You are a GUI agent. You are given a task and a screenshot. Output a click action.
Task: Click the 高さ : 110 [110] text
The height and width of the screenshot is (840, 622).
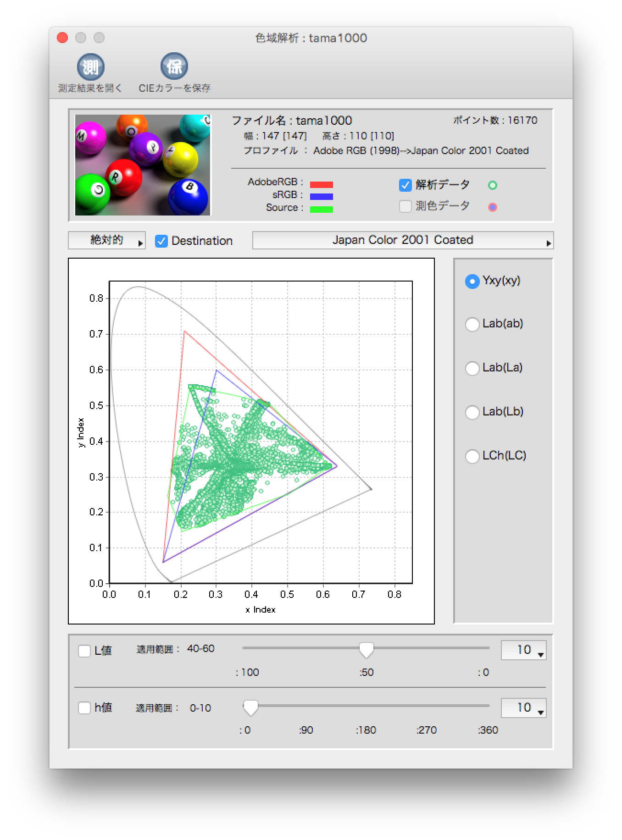[x=358, y=136]
